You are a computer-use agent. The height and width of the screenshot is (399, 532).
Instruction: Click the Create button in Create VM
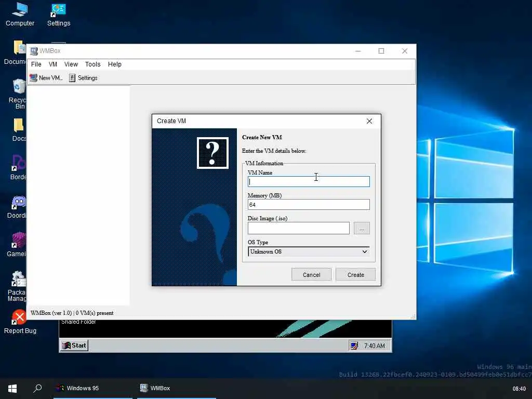(x=355, y=274)
